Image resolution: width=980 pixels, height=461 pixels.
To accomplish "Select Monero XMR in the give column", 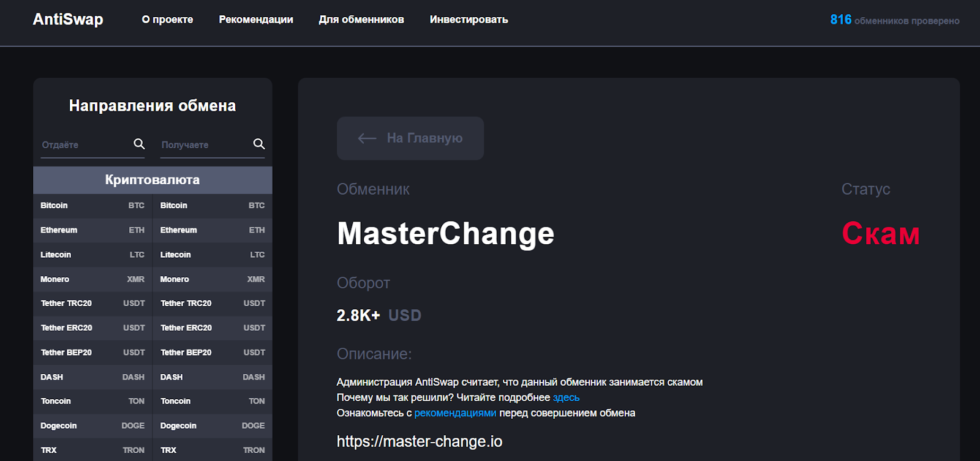I will pyautogui.click(x=92, y=279).
